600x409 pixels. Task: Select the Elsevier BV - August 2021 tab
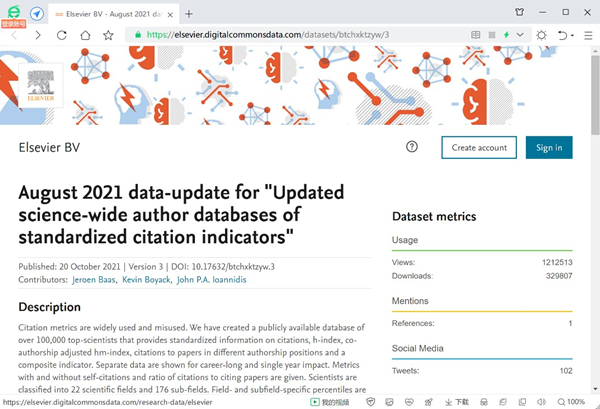(x=114, y=14)
